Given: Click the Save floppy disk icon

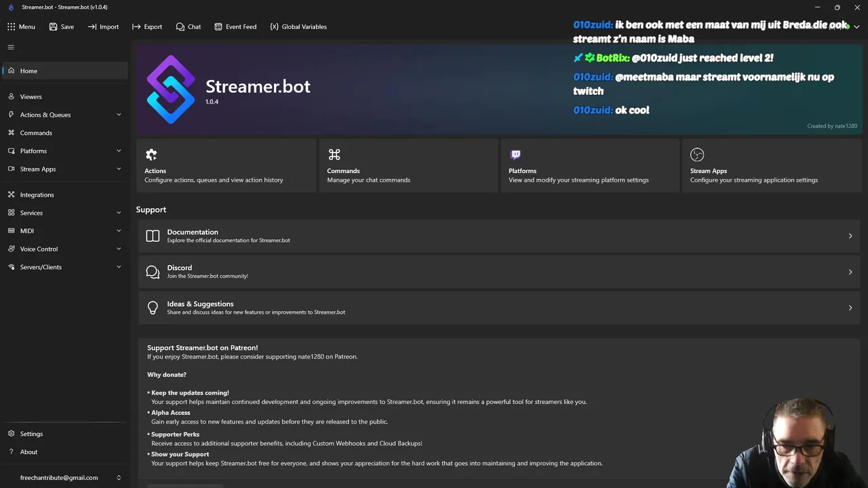Looking at the screenshot, I should point(53,26).
